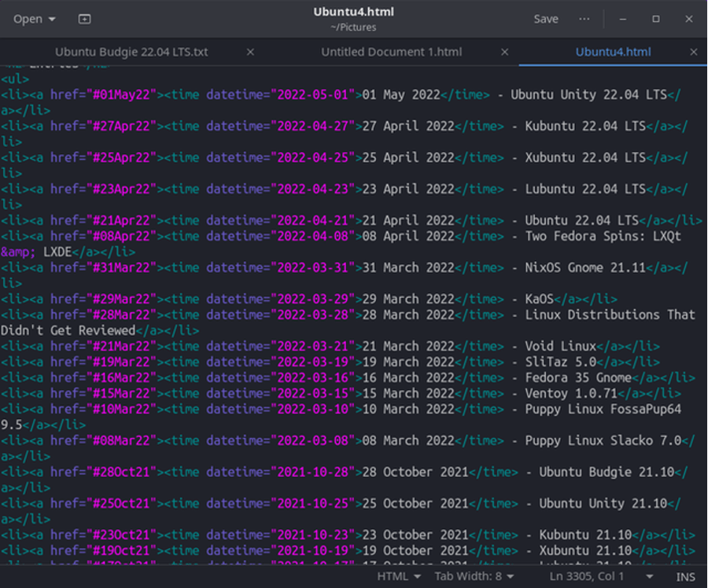Click the text "Kubuntu 22.04 LTS"
708x588 pixels.
[x=585, y=126]
